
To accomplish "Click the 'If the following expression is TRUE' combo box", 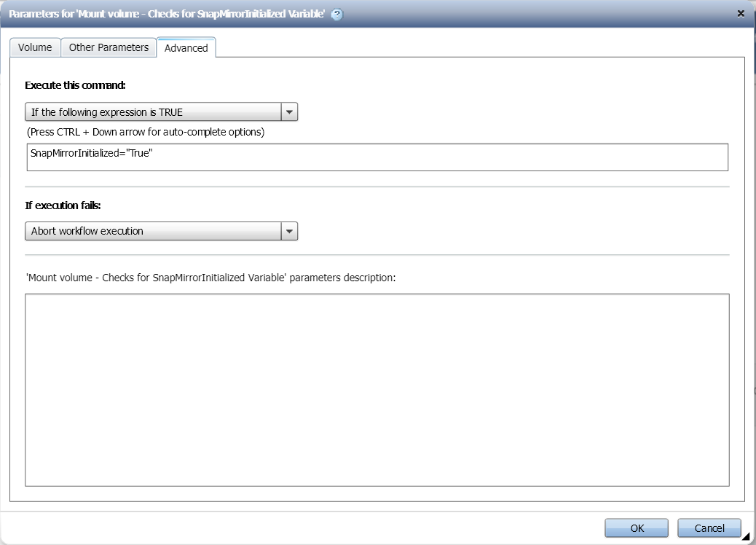I will tap(153, 112).
